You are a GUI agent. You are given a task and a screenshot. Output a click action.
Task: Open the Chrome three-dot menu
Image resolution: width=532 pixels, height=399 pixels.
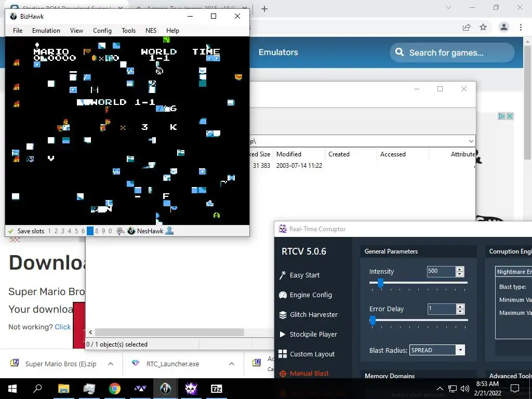click(x=521, y=27)
